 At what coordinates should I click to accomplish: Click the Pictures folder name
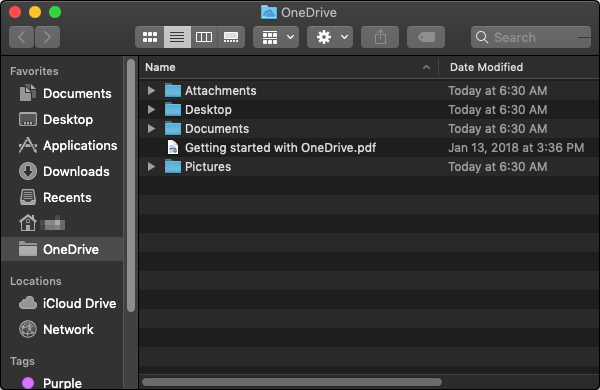tap(208, 167)
